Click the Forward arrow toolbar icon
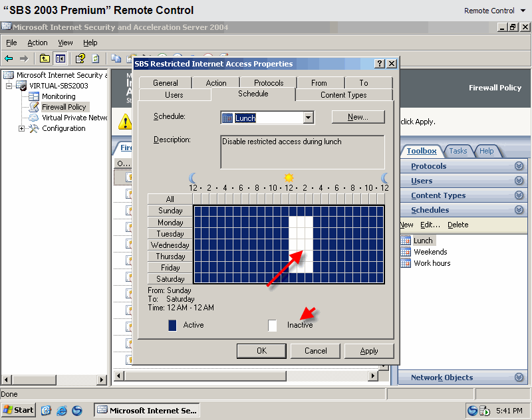This screenshot has height=420, width=532. (x=24, y=58)
